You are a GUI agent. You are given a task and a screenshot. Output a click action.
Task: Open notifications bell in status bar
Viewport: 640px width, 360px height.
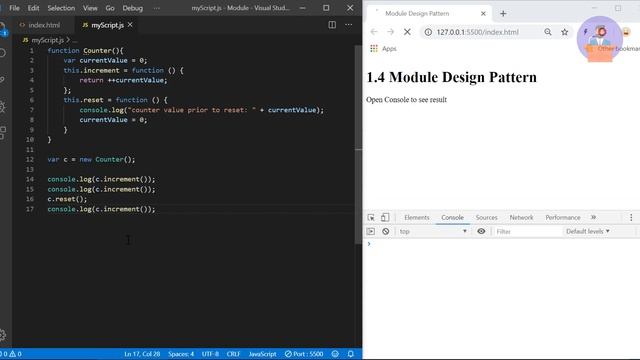pos(351,354)
